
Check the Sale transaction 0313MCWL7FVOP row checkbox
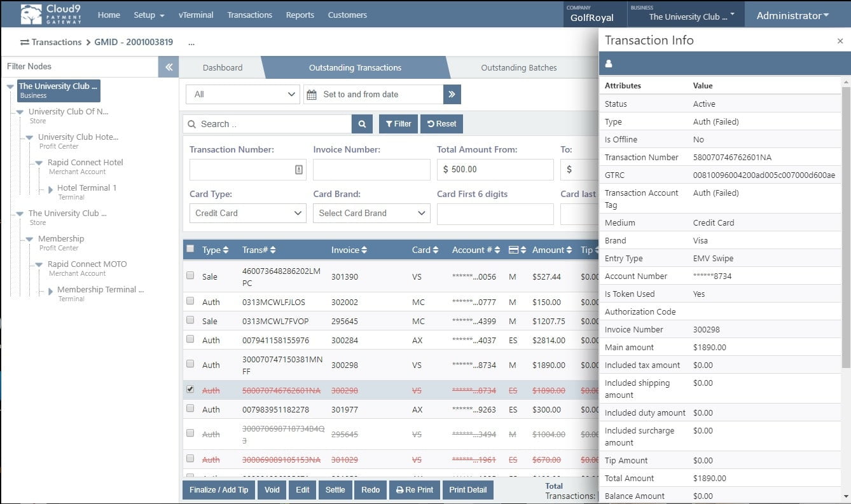(x=190, y=320)
